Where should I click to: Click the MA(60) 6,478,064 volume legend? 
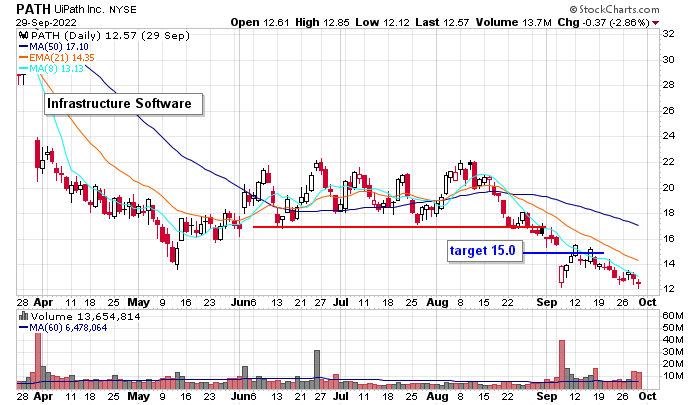click(63, 328)
